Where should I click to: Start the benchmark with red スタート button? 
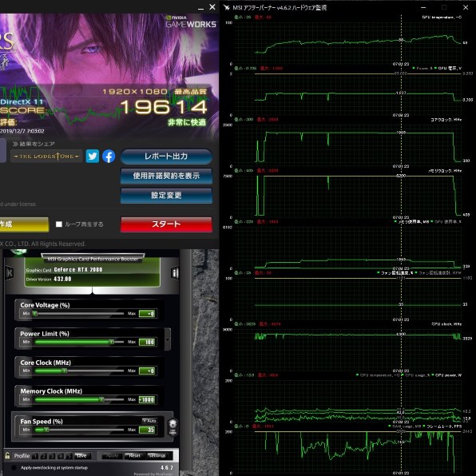tap(166, 224)
